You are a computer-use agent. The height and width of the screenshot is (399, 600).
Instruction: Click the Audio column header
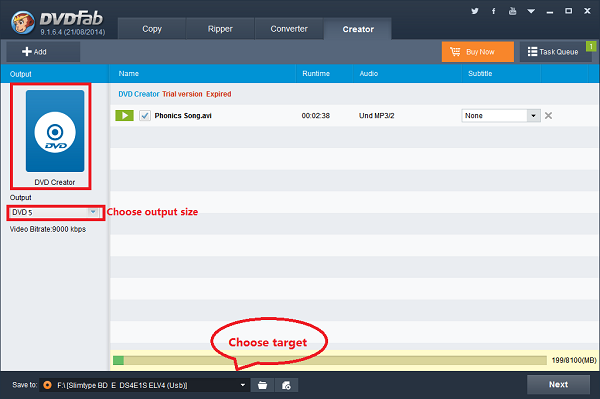point(368,73)
